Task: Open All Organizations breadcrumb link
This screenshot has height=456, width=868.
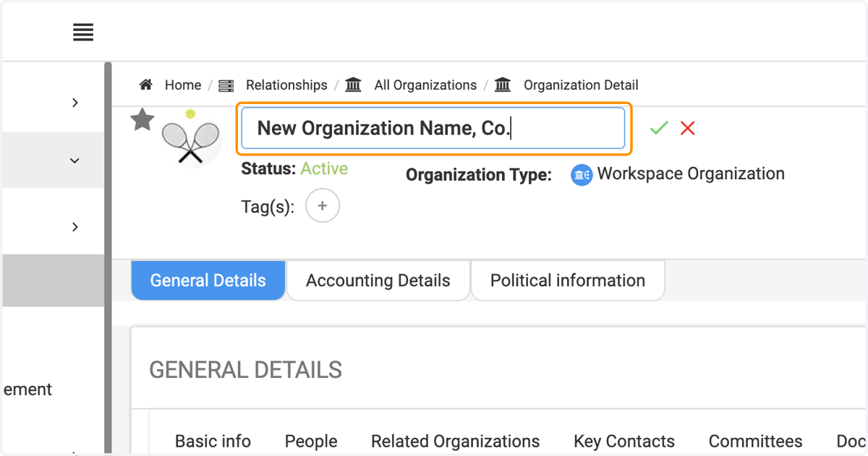Action: [425, 85]
